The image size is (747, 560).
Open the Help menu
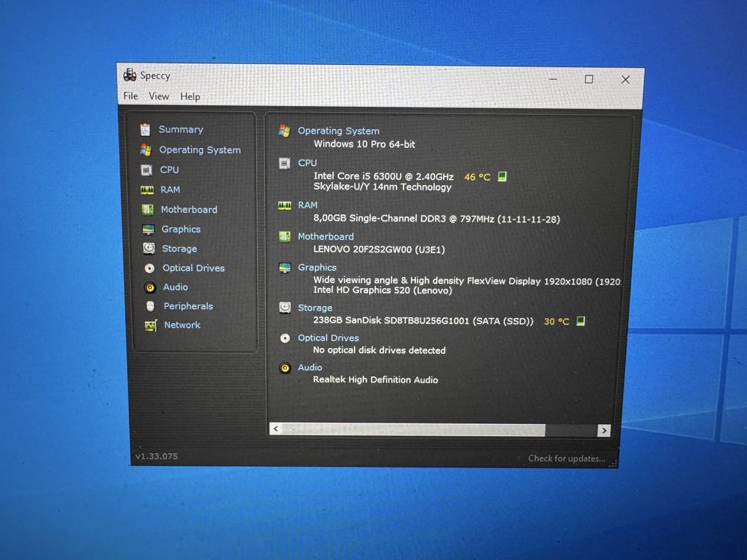tap(190, 96)
